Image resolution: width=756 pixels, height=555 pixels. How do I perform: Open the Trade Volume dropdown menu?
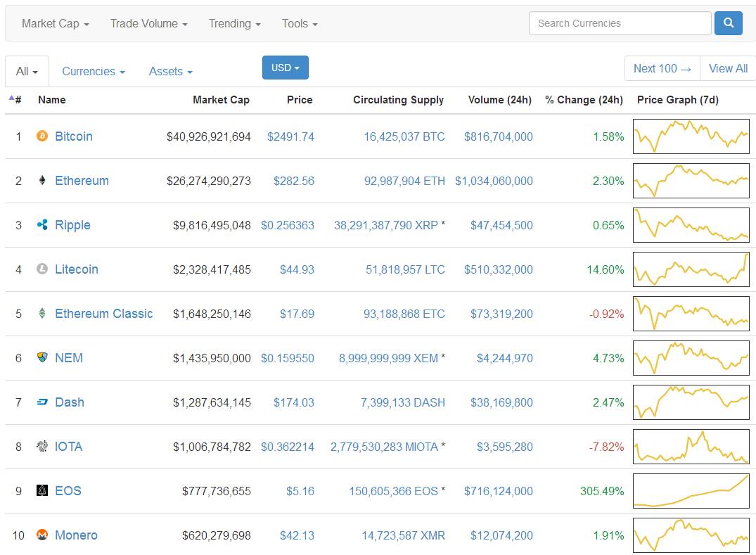148,24
